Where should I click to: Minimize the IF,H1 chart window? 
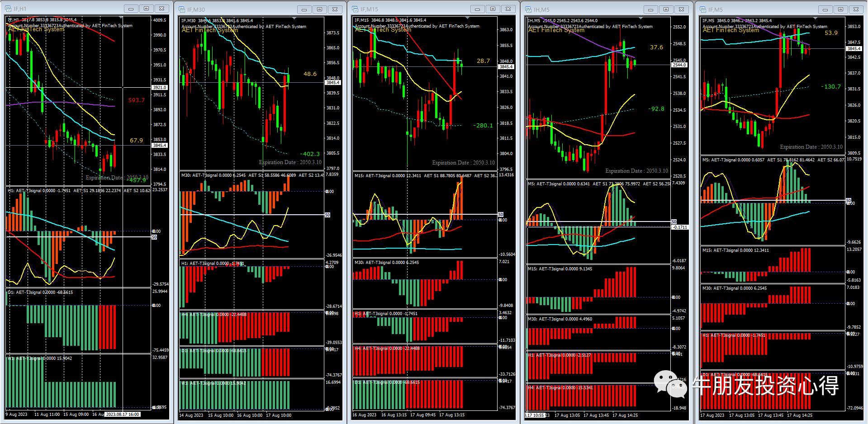point(131,9)
